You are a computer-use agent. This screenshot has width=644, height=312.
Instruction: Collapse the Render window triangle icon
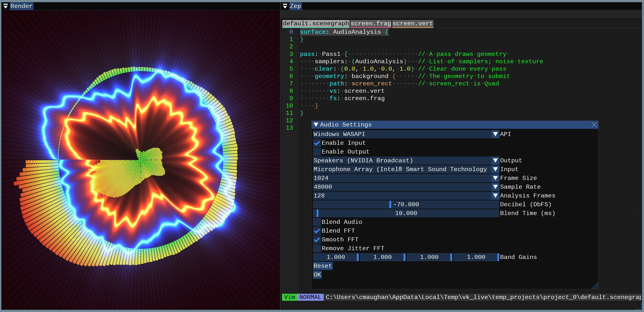[x=5, y=6]
